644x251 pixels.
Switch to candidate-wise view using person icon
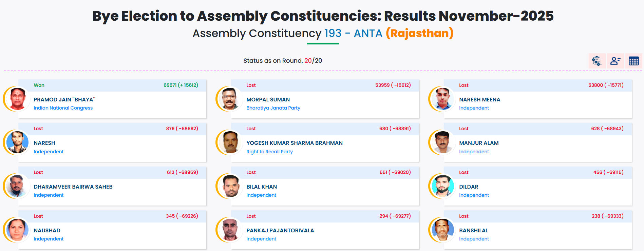[615, 61]
